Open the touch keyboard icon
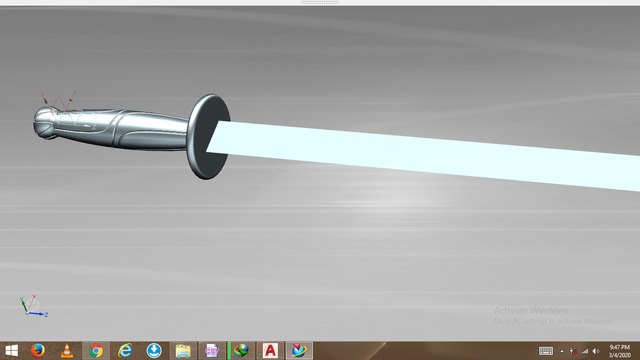Image resolution: width=640 pixels, height=360 pixels. point(546,351)
